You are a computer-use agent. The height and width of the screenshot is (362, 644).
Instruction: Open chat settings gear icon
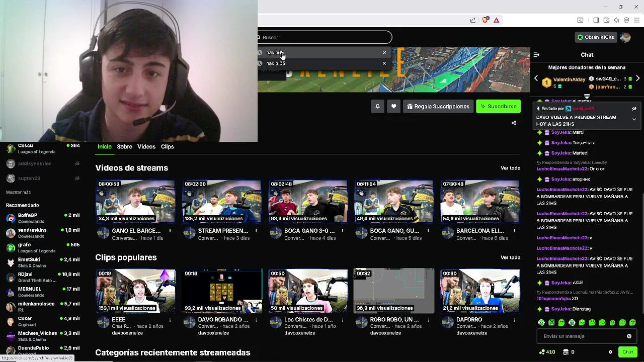click(610, 352)
